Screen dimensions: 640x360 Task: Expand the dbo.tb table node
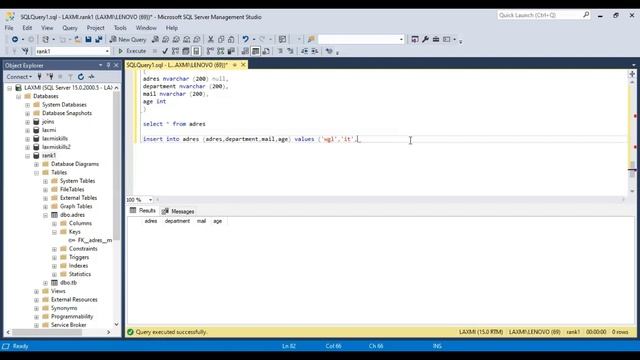[x=45, y=282]
